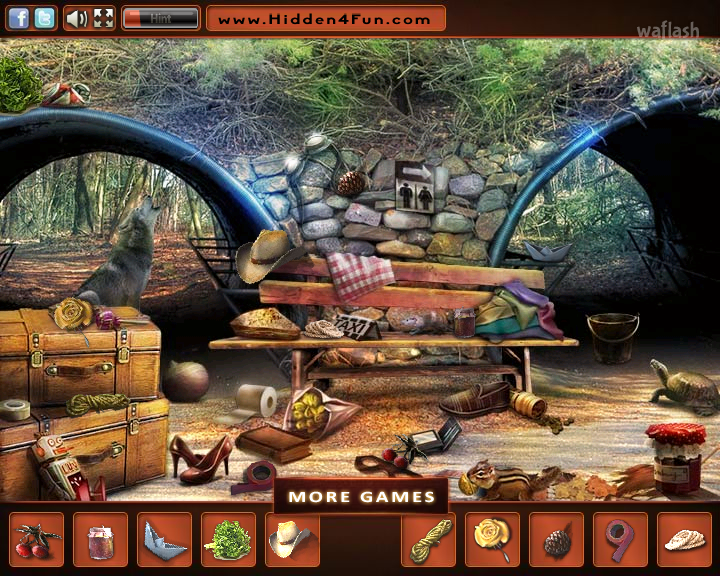Image resolution: width=720 pixels, height=576 pixels.
Task: Toggle fullscreen mode
Action: click(103, 19)
